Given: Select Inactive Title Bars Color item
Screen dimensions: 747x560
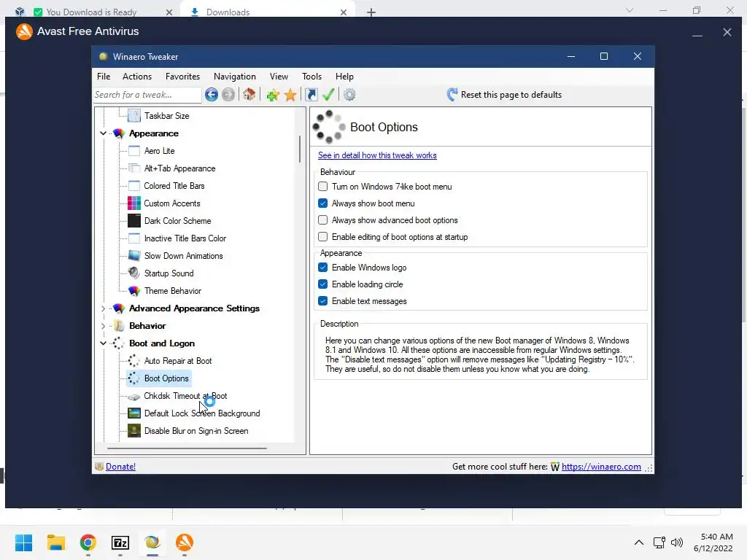Looking at the screenshot, I should pos(185,238).
